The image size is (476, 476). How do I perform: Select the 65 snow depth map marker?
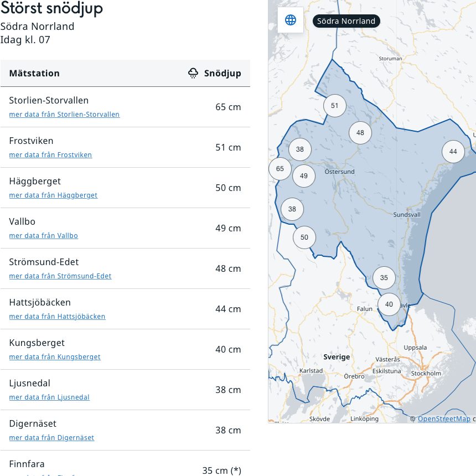[x=280, y=169]
